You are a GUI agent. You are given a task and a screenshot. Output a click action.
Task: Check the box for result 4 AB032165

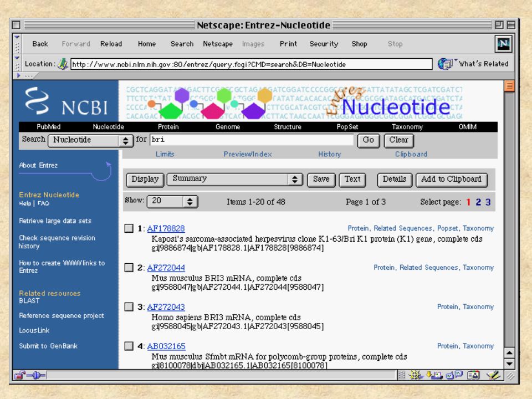point(129,346)
